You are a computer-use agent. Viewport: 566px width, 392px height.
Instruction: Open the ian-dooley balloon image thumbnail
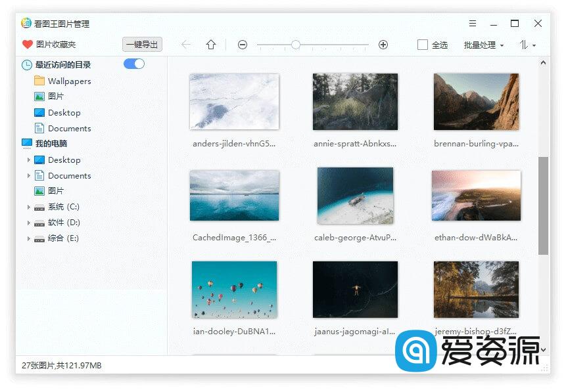[234, 289]
